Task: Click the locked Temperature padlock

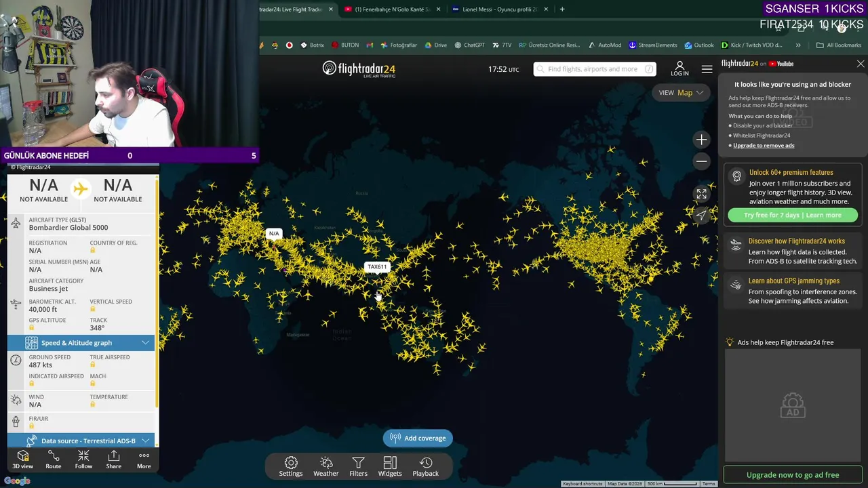Action: [92, 405]
